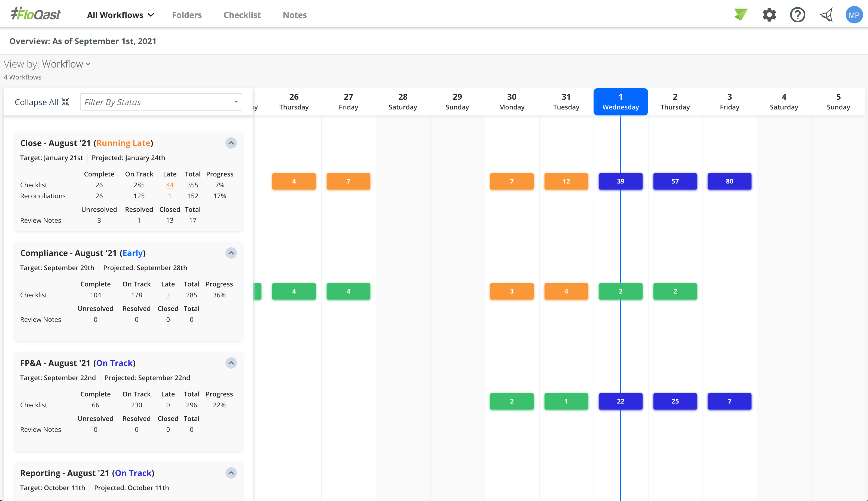This screenshot has width=868, height=501.
Task: Click the Late count 44 link
Action: [x=170, y=185]
